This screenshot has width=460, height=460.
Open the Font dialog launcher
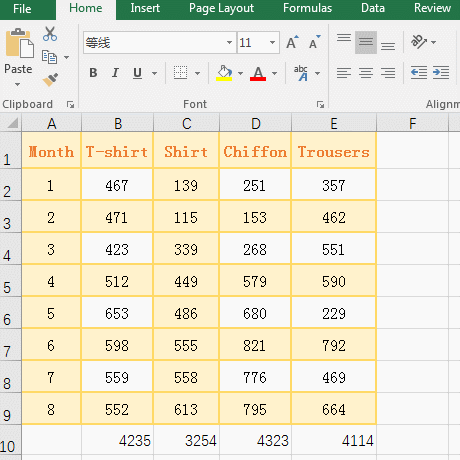click(320, 105)
